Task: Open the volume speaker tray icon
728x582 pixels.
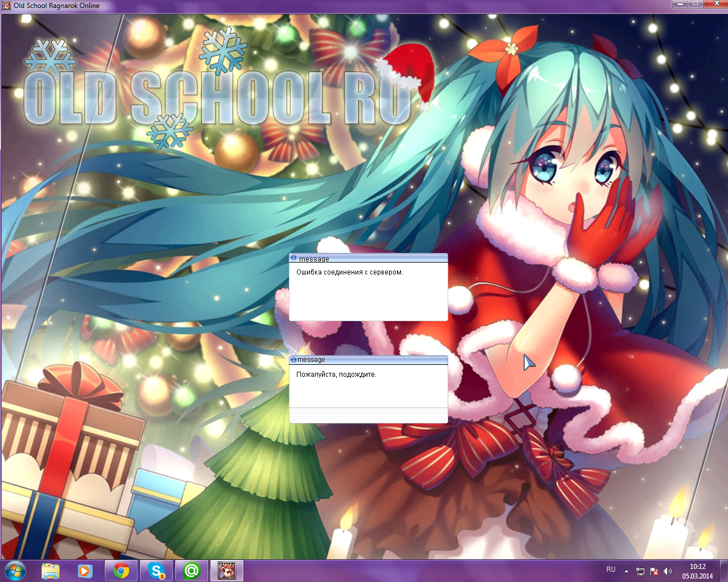Action: 668,571
